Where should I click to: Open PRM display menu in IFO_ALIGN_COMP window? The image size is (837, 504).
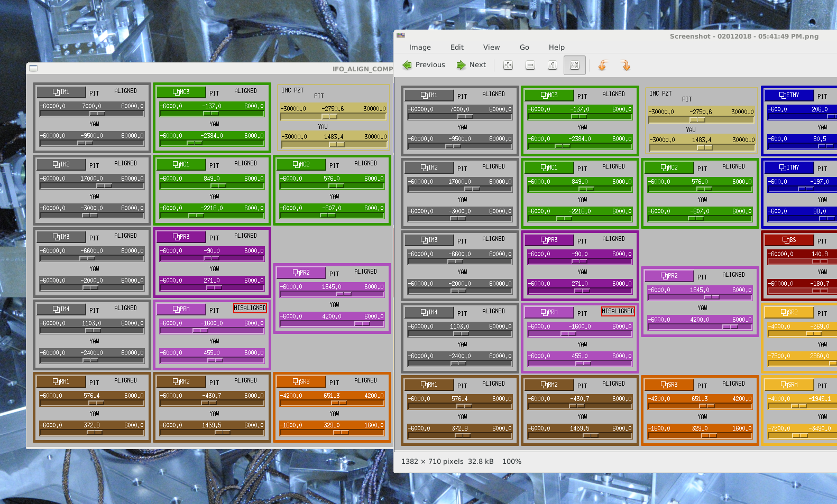coord(181,309)
